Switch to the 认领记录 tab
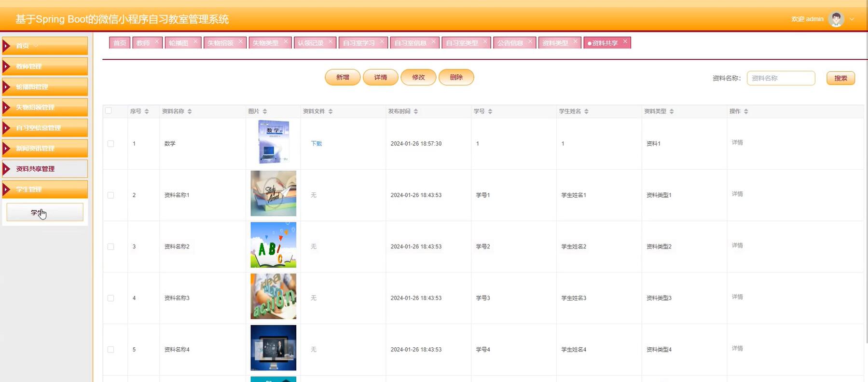This screenshot has height=382, width=868. [x=310, y=43]
